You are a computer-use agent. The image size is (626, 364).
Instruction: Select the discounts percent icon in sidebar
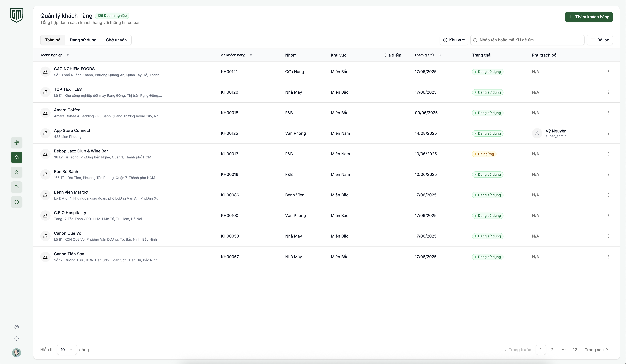tap(16, 202)
